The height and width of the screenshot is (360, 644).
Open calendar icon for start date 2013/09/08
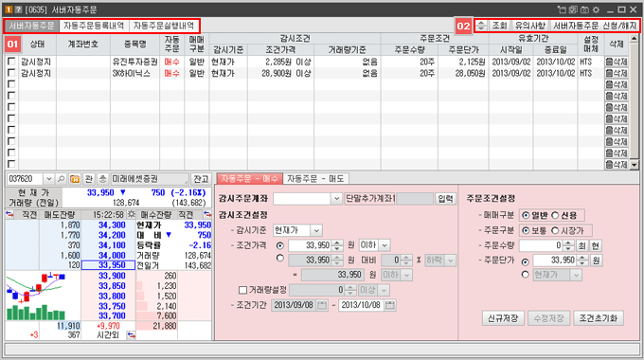pos(322,305)
